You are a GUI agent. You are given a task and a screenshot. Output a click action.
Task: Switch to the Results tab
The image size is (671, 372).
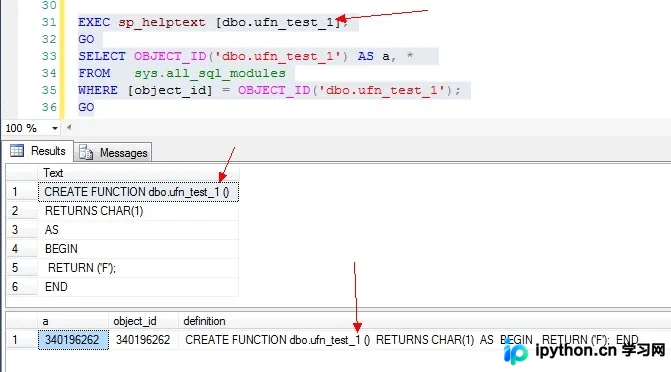point(38,151)
